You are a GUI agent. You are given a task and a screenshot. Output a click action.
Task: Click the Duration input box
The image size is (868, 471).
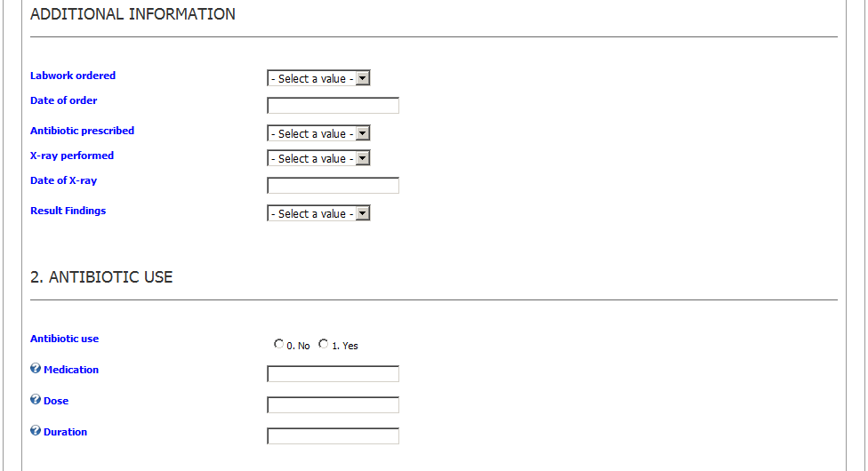[x=333, y=436]
